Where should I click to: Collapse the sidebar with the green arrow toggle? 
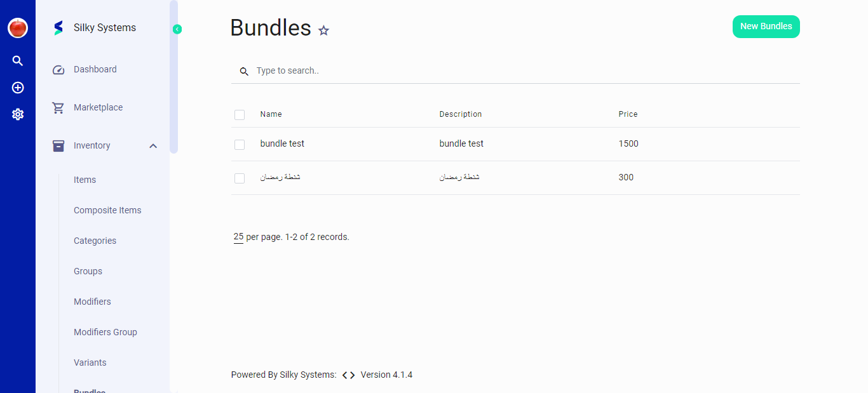coord(177,29)
